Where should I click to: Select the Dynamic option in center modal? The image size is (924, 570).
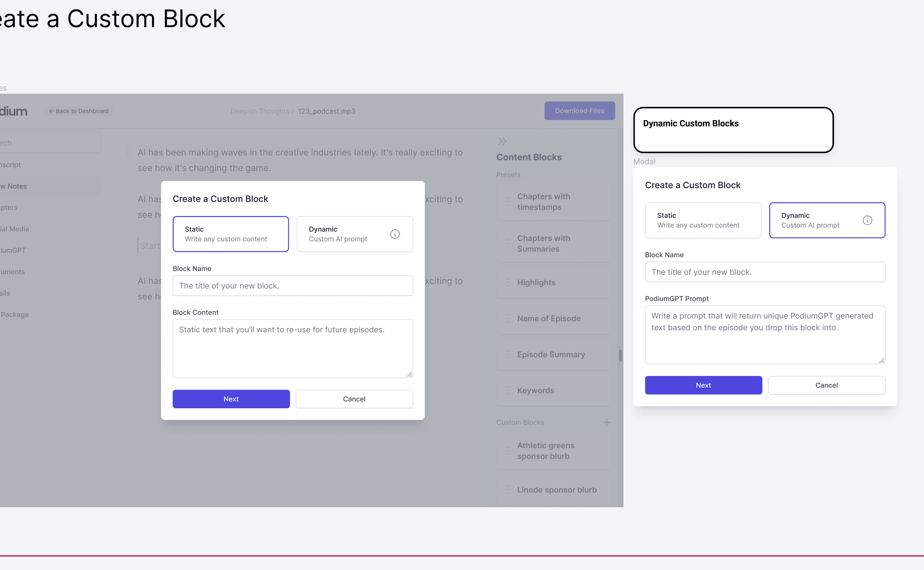(343, 234)
